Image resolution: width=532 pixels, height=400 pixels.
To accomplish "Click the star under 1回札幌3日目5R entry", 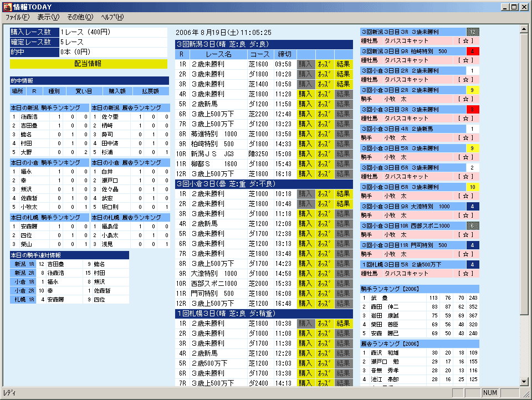I will coord(465,274).
